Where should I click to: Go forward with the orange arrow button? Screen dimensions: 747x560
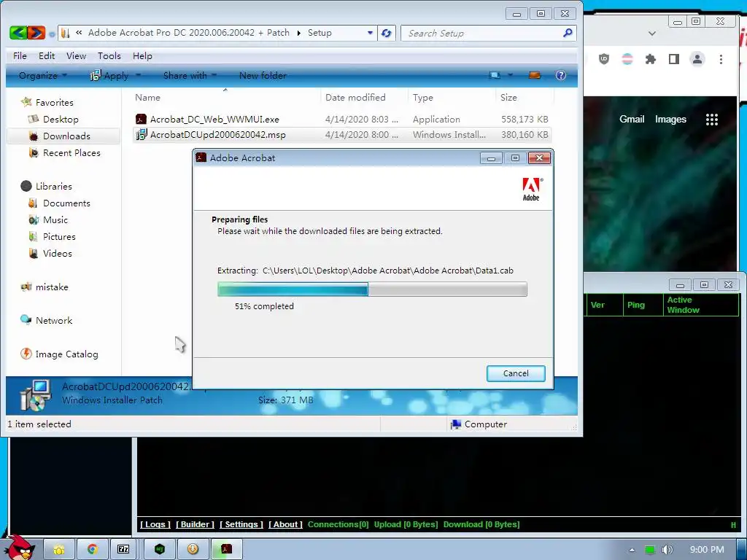(x=36, y=33)
